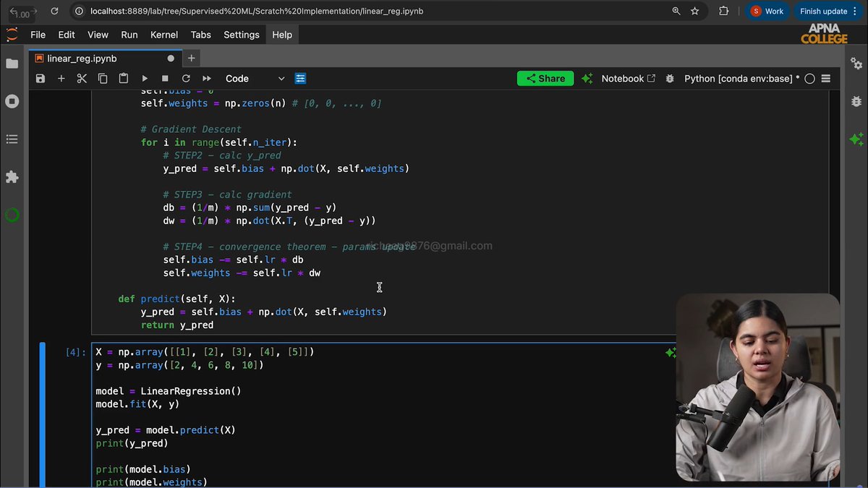Click the line 'self.weights -= self.lr * dw'

tap(242, 273)
